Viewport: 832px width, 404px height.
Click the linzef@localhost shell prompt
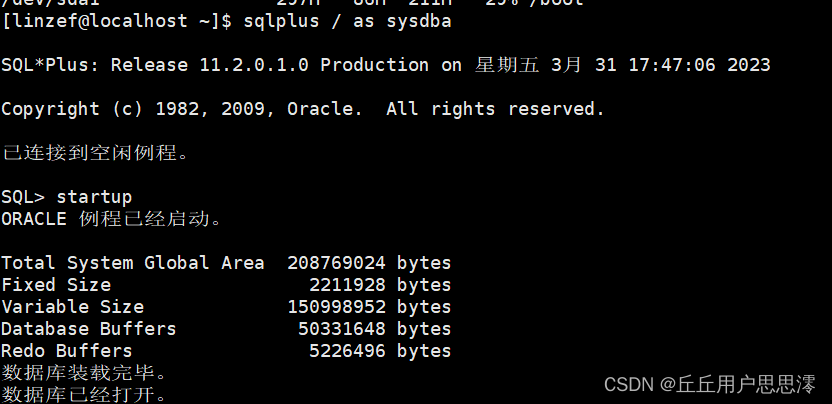click(x=117, y=21)
